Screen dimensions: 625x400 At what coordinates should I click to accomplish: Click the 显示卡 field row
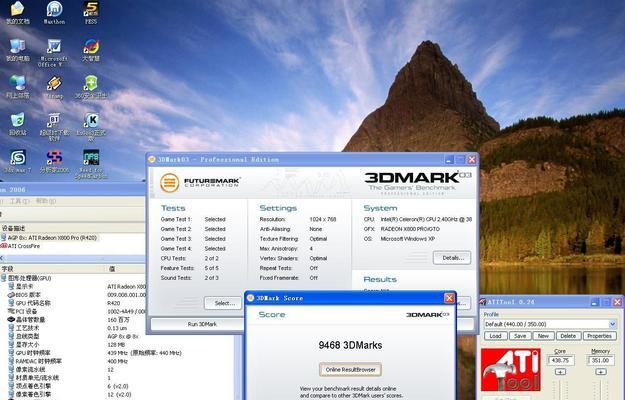tap(73, 286)
